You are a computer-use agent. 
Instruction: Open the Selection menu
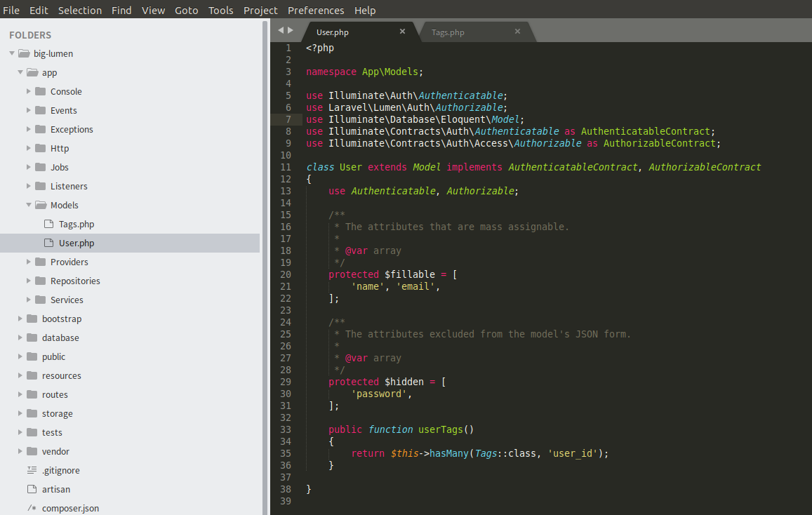click(80, 11)
